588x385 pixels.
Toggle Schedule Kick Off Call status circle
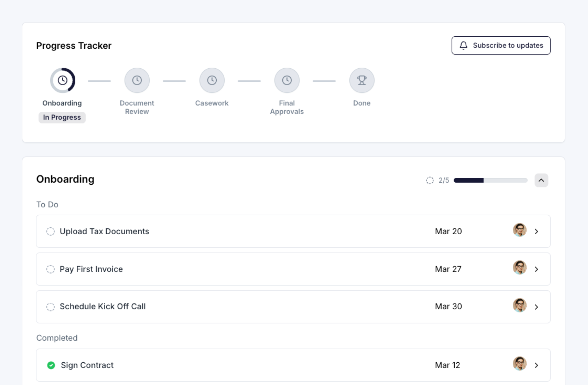pos(50,307)
